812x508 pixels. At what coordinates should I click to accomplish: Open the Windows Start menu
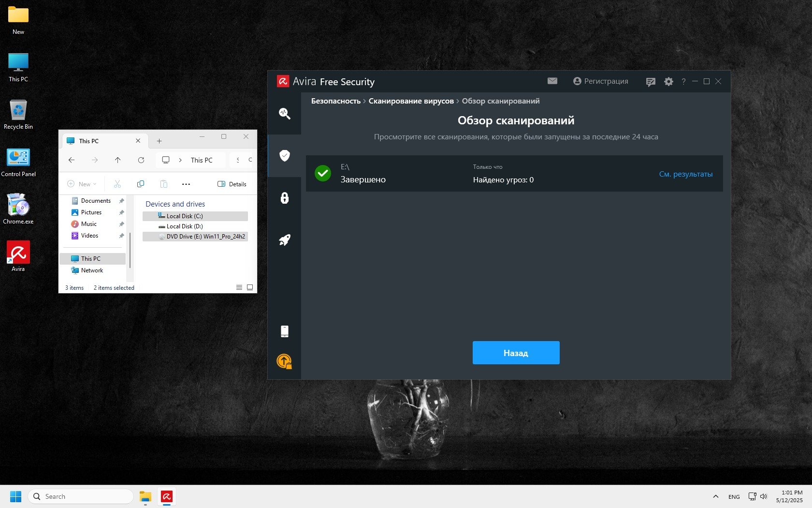click(x=16, y=496)
